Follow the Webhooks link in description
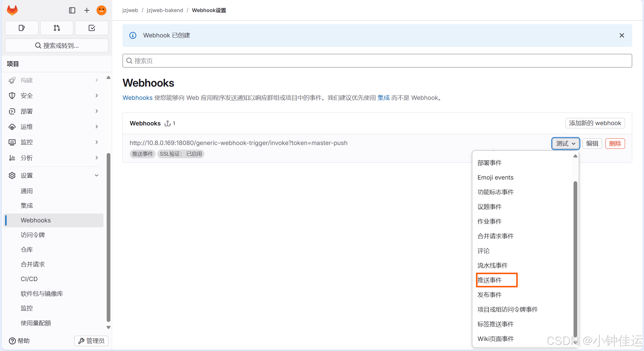This screenshot has height=351, width=644. coord(137,98)
